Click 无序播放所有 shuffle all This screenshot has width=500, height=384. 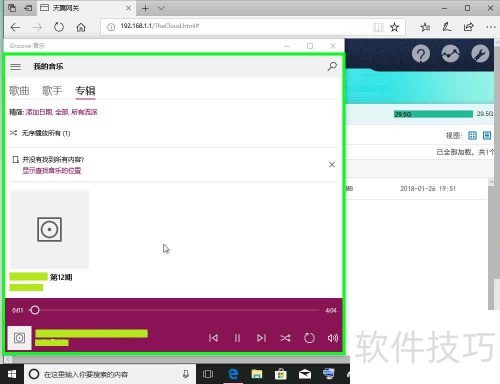(x=40, y=133)
